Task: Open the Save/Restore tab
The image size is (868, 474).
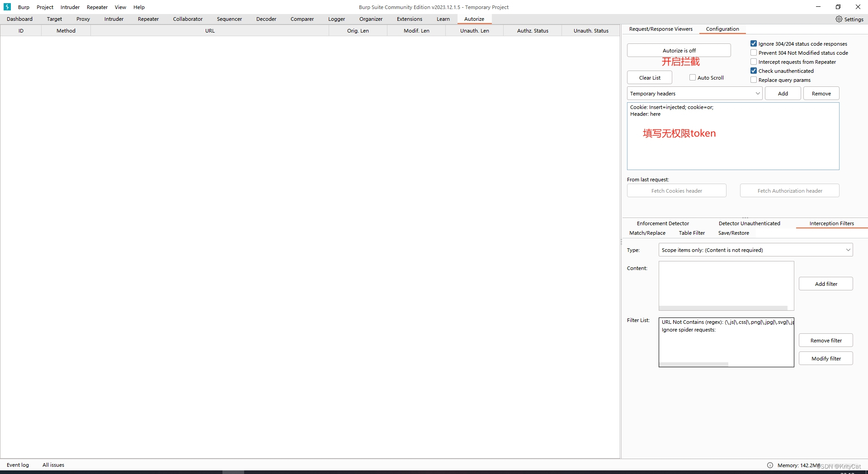Action: click(733, 233)
